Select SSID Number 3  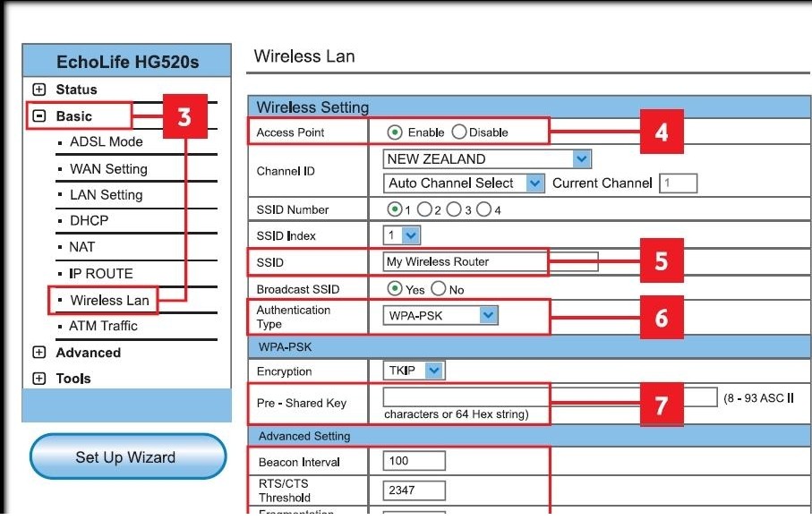coord(454,209)
